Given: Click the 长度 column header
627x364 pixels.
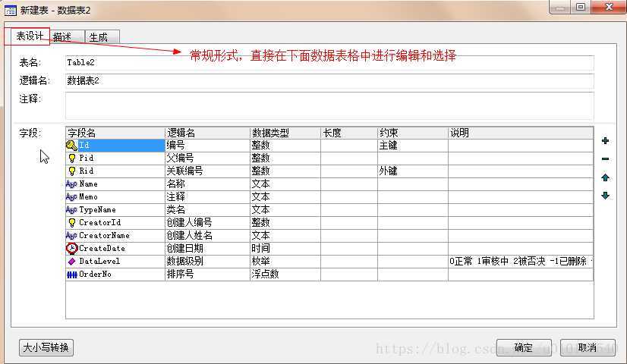Looking at the screenshot, I should tap(349, 133).
